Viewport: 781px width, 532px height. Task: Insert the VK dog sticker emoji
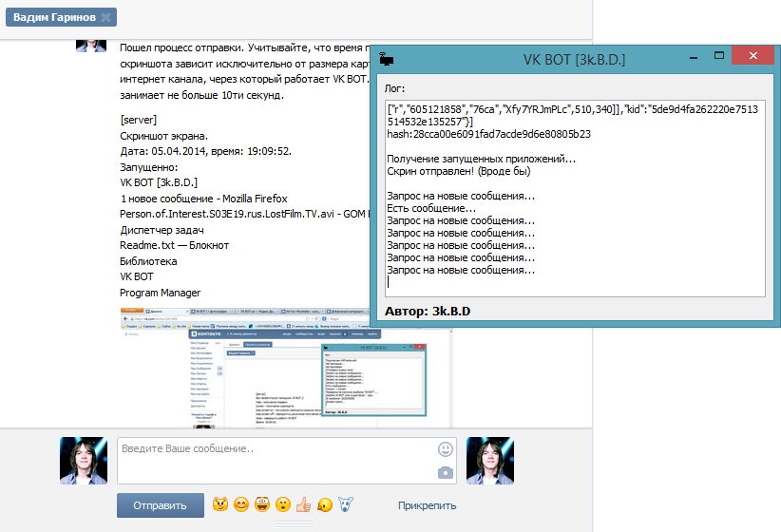[346, 504]
